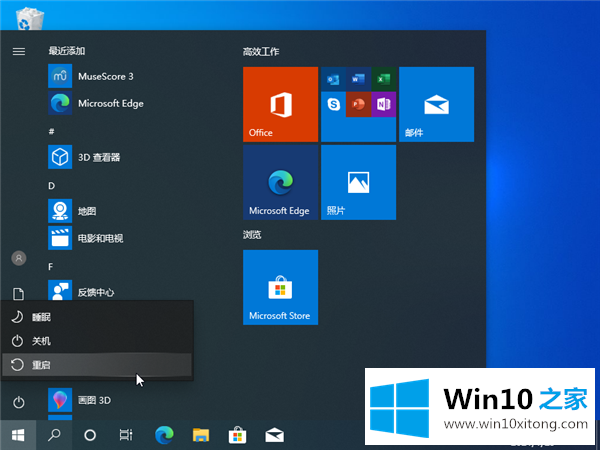Choose 关机 shut down option
The width and height of the screenshot is (600, 450).
tap(97, 341)
